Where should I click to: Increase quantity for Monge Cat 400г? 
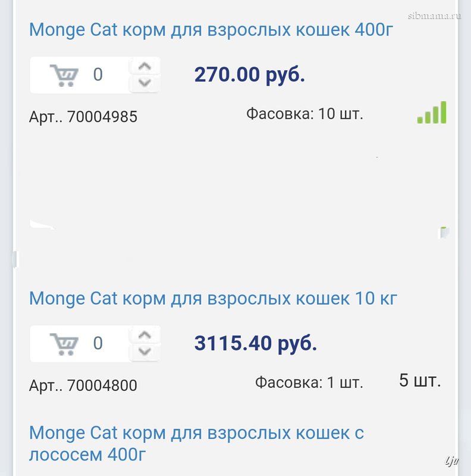click(x=145, y=66)
